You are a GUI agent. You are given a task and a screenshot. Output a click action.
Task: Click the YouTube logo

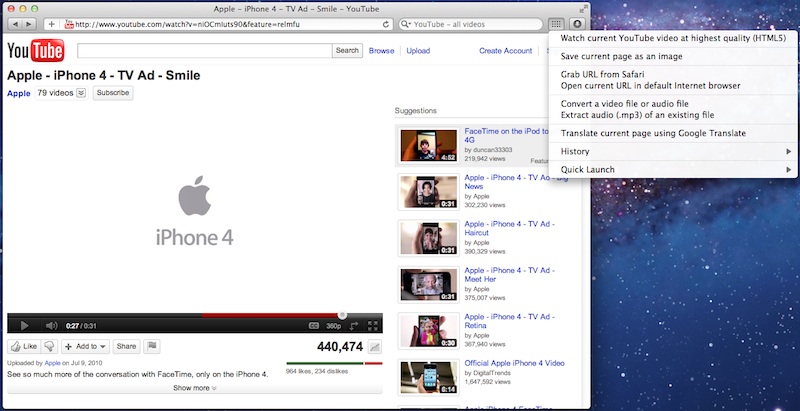pyautogui.click(x=35, y=51)
